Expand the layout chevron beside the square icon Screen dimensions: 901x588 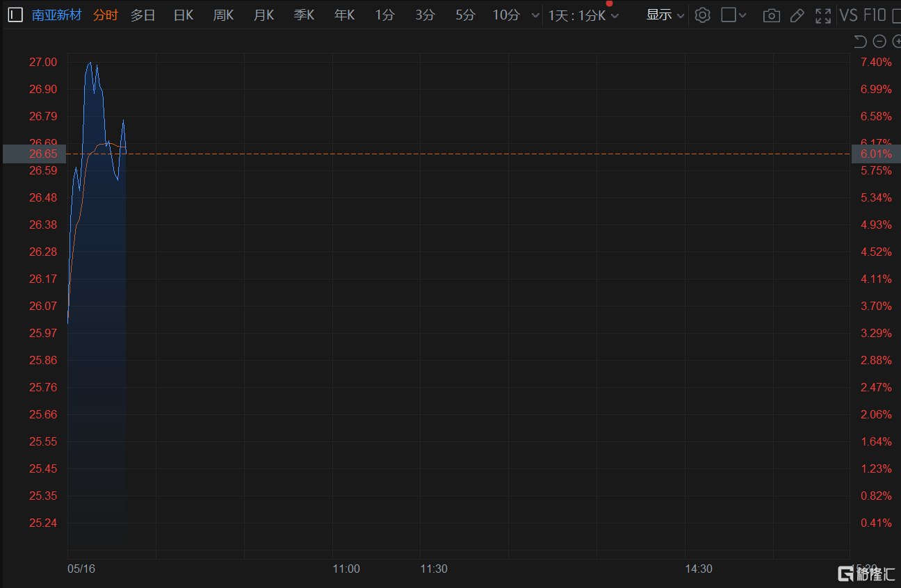(x=742, y=15)
